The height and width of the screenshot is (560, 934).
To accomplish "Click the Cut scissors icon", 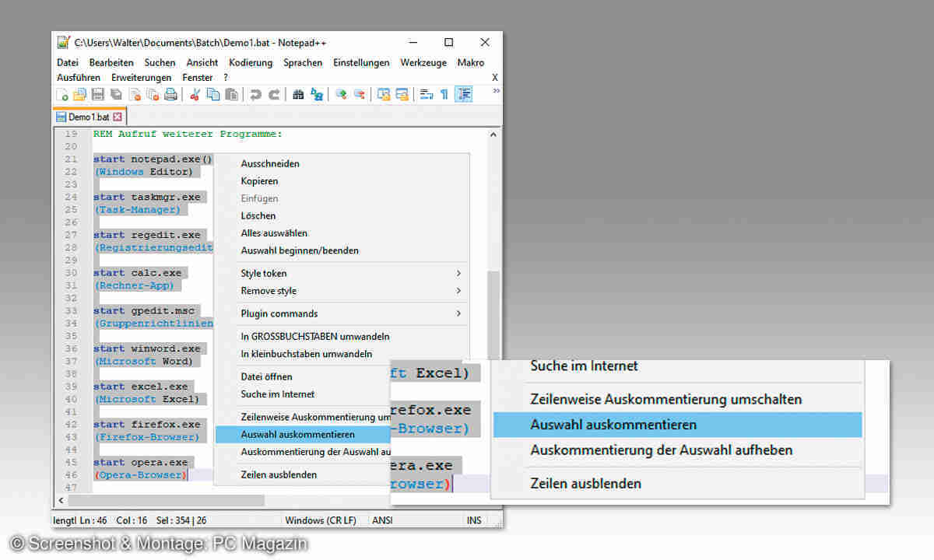I will tap(195, 95).
